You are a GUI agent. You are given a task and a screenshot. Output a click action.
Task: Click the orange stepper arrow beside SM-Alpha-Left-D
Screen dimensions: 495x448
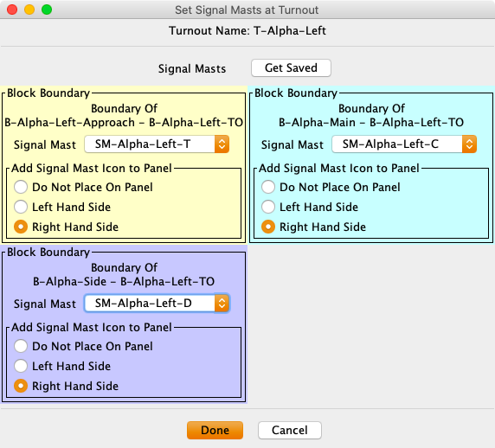tap(222, 304)
